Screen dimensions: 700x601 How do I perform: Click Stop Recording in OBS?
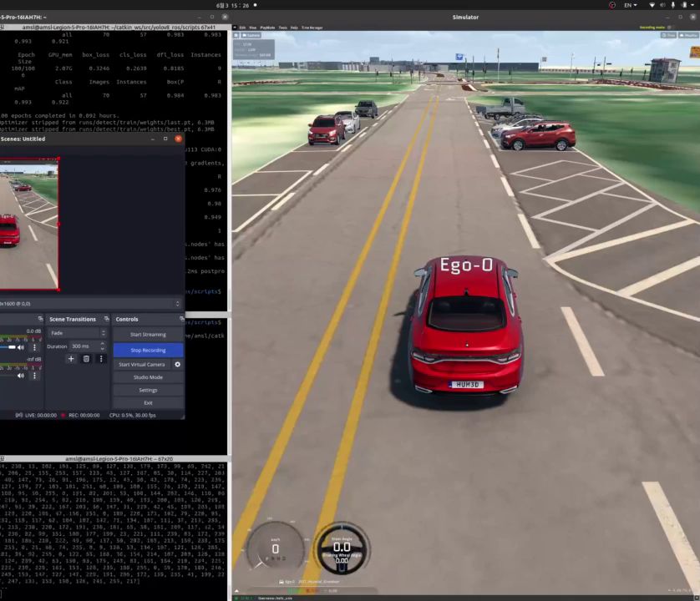pyautogui.click(x=148, y=350)
